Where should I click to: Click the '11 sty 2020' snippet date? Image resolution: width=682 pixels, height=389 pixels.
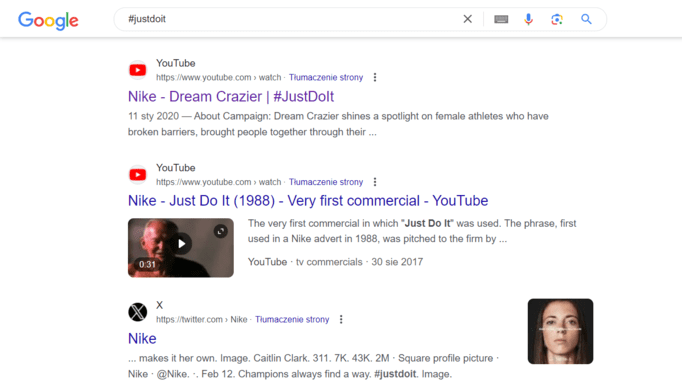pos(154,116)
